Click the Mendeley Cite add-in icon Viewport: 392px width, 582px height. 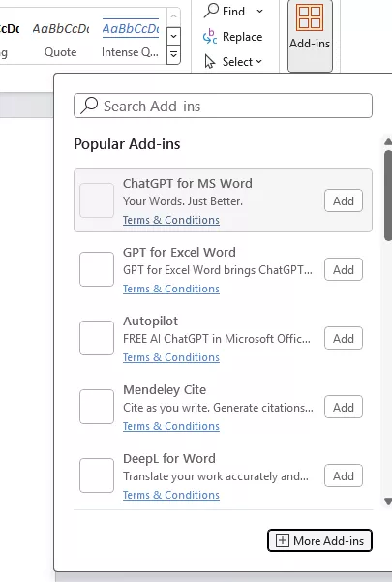pyautogui.click(x=97, y=407)
